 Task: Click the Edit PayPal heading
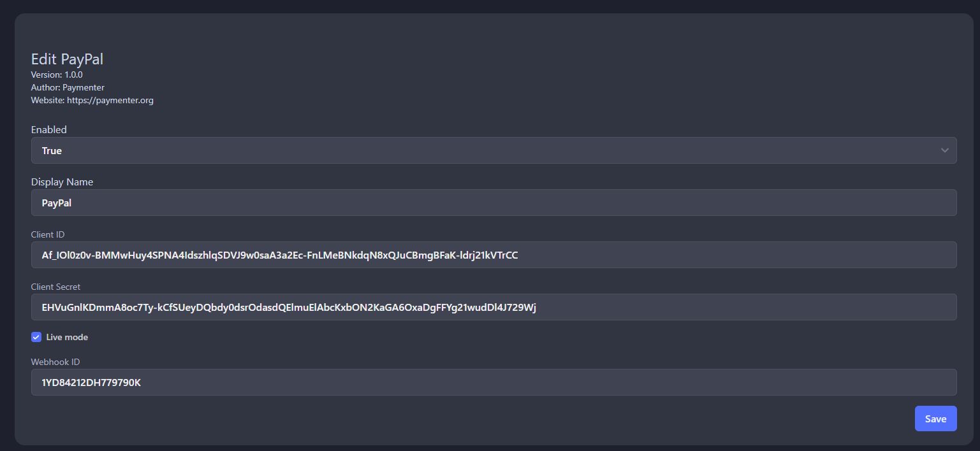click(67, 59)
